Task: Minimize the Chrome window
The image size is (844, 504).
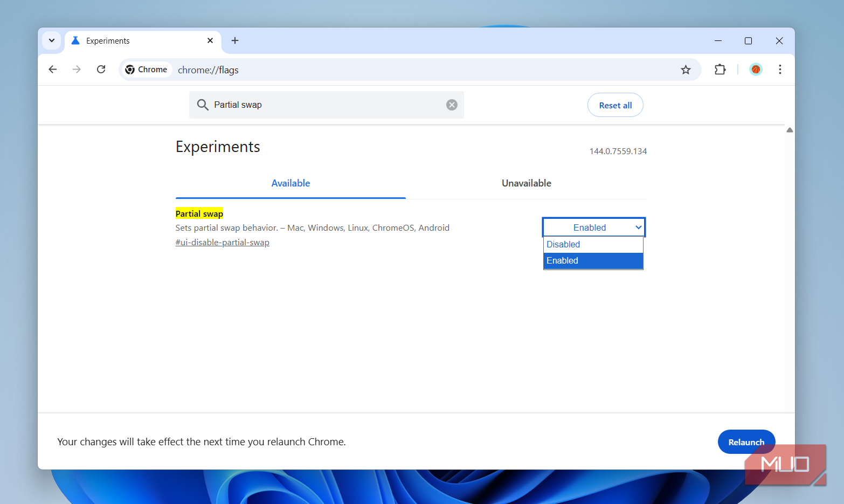Action: tap(718, 40)
